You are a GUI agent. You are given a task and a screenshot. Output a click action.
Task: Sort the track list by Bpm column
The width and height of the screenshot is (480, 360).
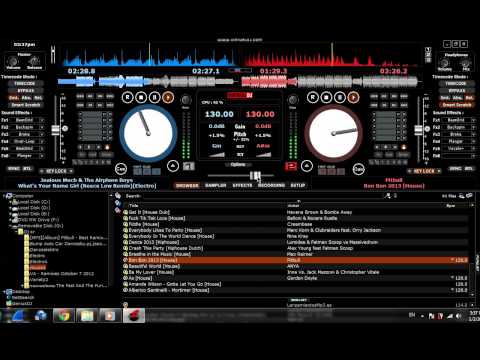pos(450,206)
